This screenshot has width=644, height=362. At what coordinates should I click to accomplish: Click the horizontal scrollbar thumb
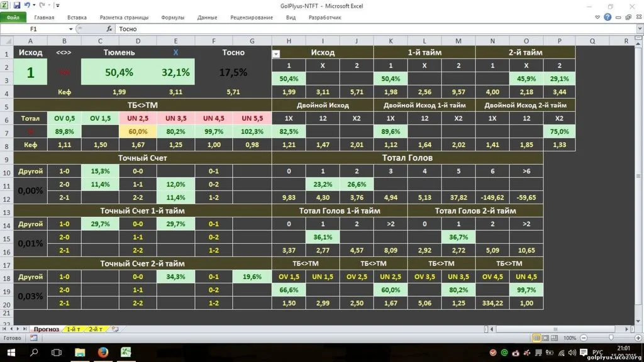(555, 329)
